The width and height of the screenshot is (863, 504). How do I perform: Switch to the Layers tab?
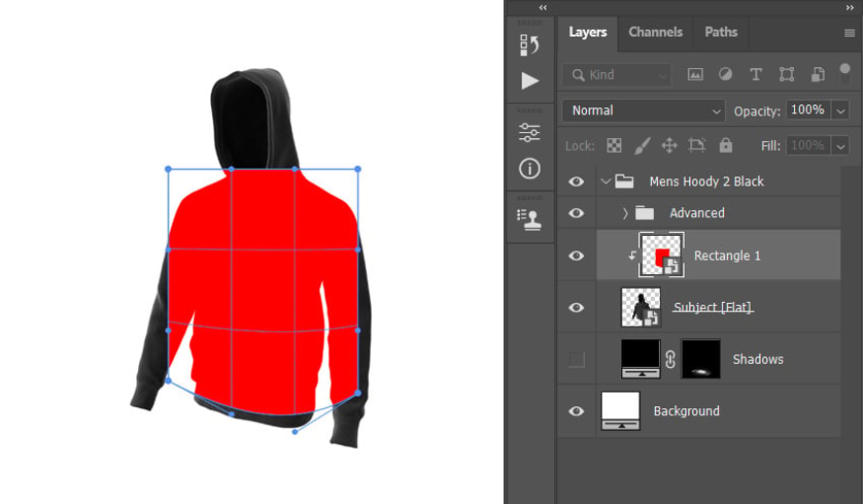coord(588,32)
